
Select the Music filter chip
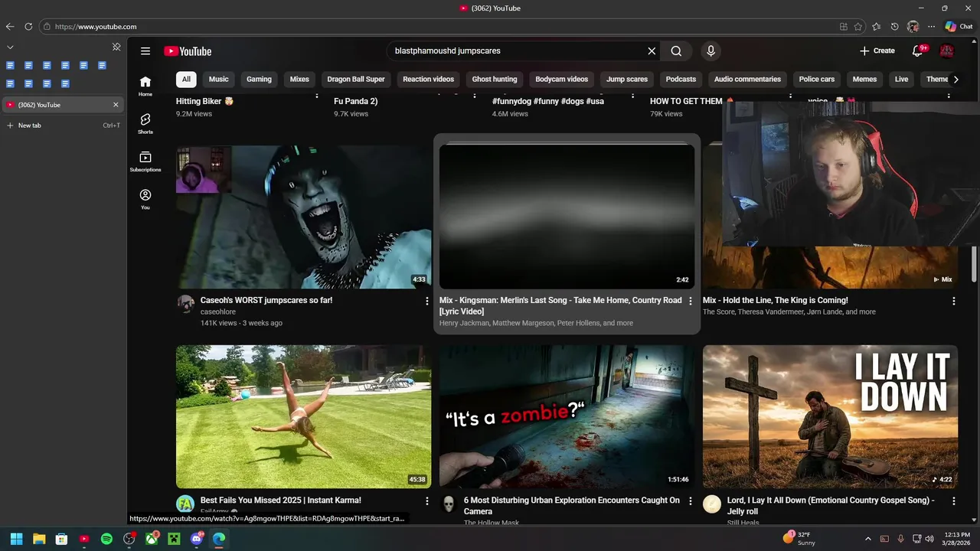click(x=219, y=79)
